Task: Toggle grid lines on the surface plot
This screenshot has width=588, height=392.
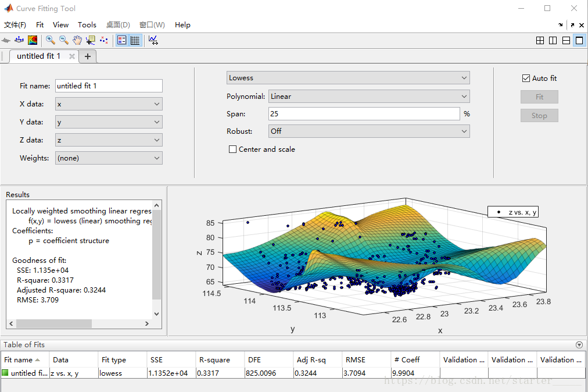Action: click(137, 40)
